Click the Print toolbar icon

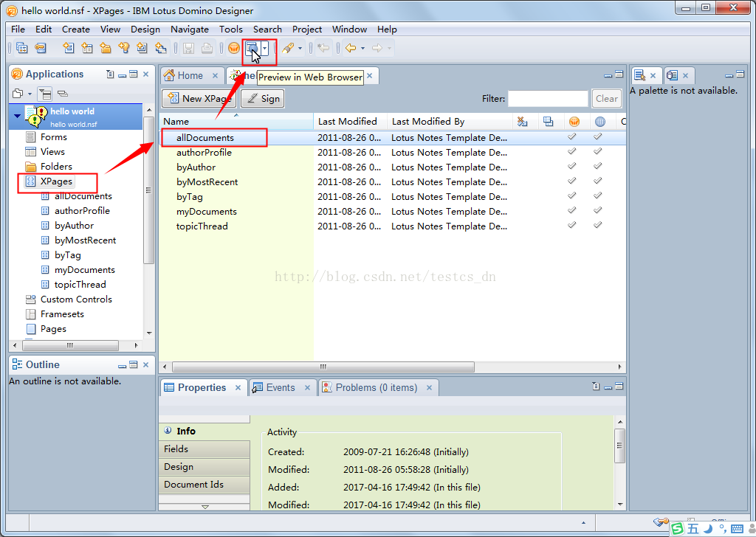[x=207, y=48]
